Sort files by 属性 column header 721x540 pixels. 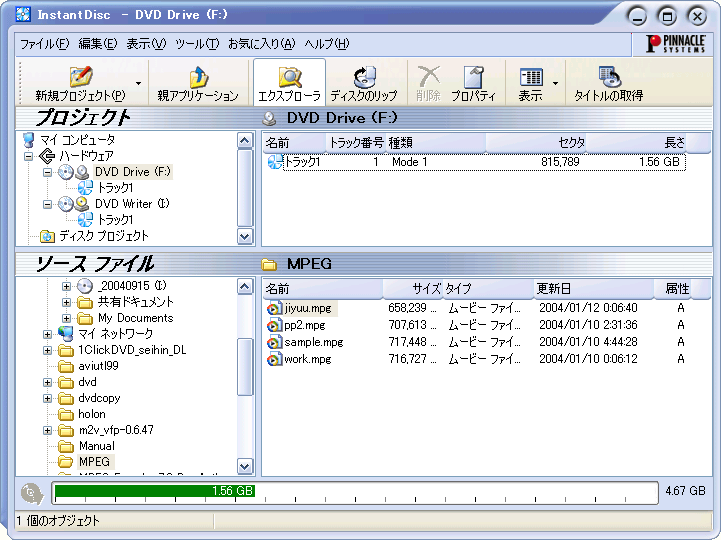[672, 289]
